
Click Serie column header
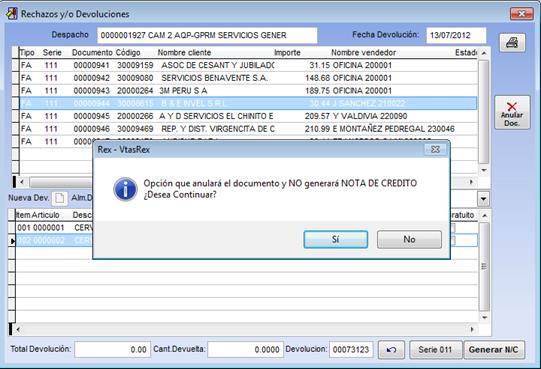click(x=52, y=53)
